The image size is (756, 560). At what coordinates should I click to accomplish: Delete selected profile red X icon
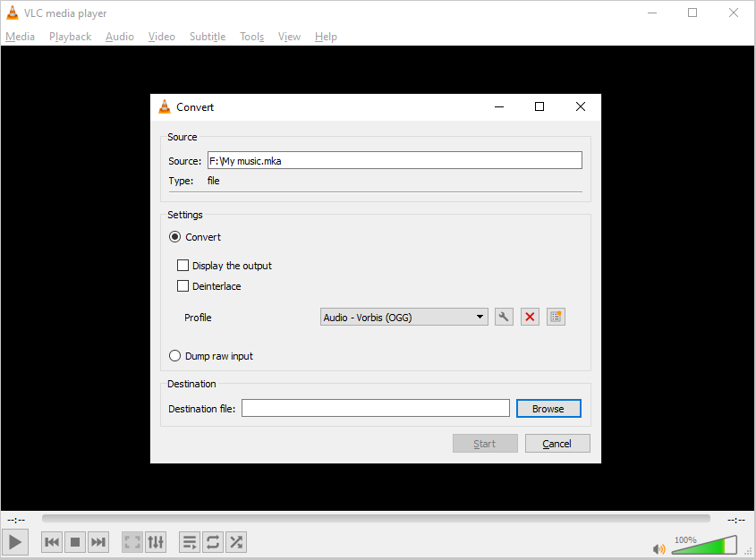[530, 317]
